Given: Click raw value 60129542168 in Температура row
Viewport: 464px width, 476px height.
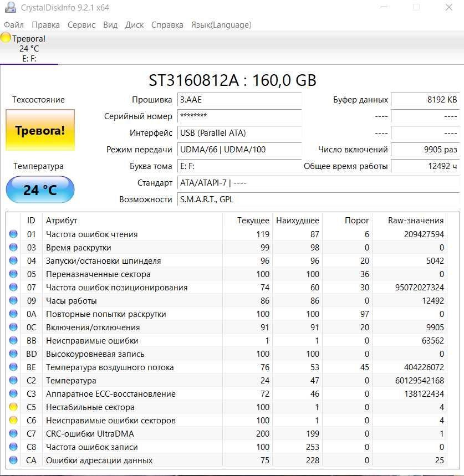Looking at the screenshot, I should coord(419,380).
